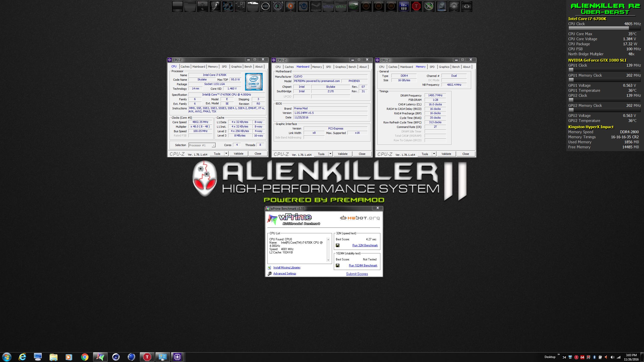Viewport: 644px width, 362px height.
Task: Click BIOS version 1.05.04PM v0.5 field
Action: pyautogui.click(x=330, y=113)
